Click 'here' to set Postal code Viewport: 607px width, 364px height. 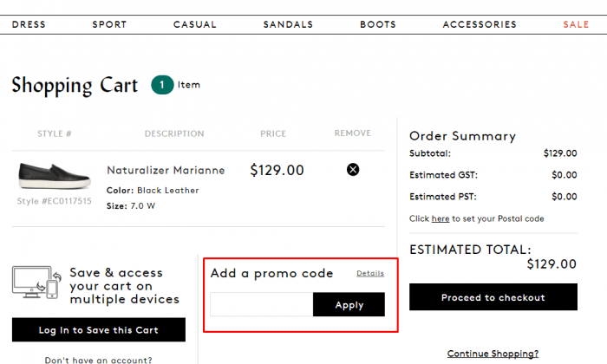[441, 219]
